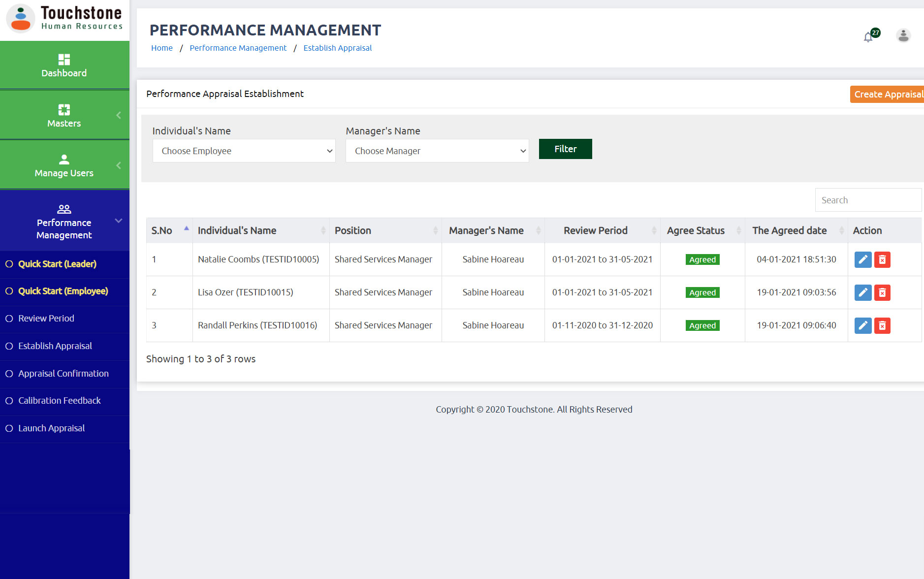
Task: Open the Dashboard from sidebar
Action: 64,65
